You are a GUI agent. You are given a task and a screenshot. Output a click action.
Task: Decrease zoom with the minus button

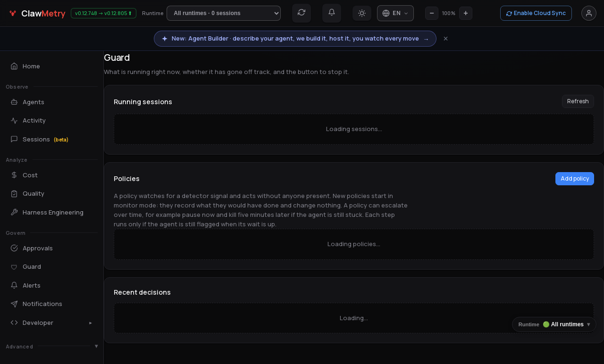[x=432, y=13]
